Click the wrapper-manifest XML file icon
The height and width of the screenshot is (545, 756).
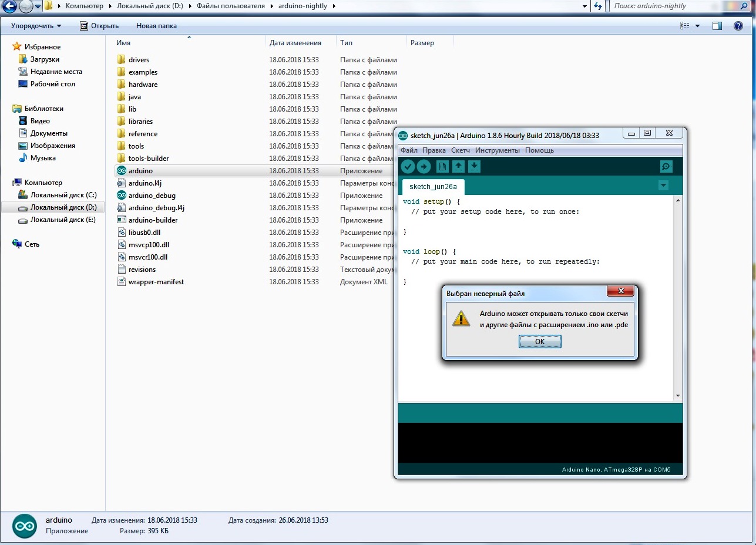[122, 282]
